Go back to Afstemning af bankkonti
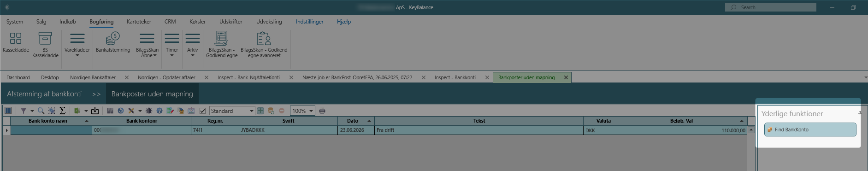This screenshot has width=868, height=171. [44, 94]
